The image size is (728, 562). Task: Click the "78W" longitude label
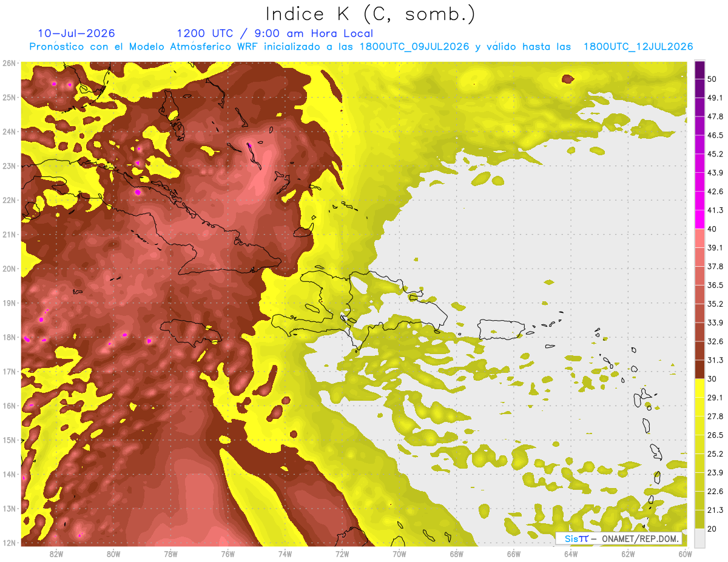pos(170,554)
